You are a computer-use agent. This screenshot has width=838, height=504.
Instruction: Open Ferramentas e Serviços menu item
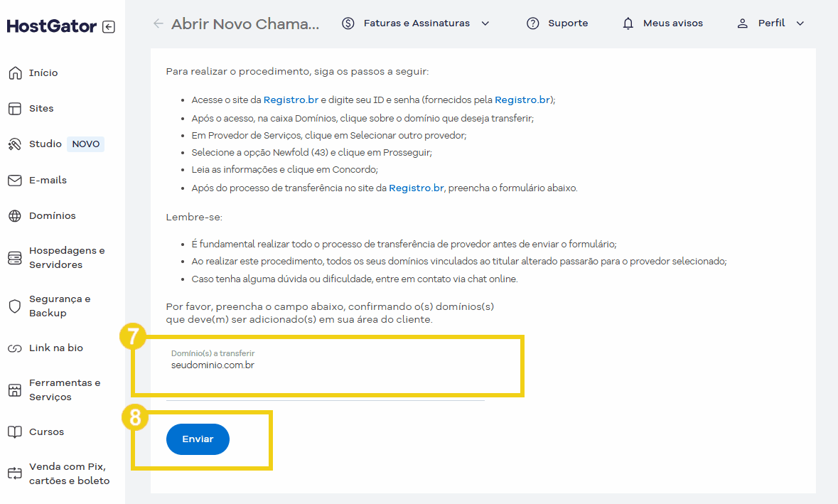point(65,390)
